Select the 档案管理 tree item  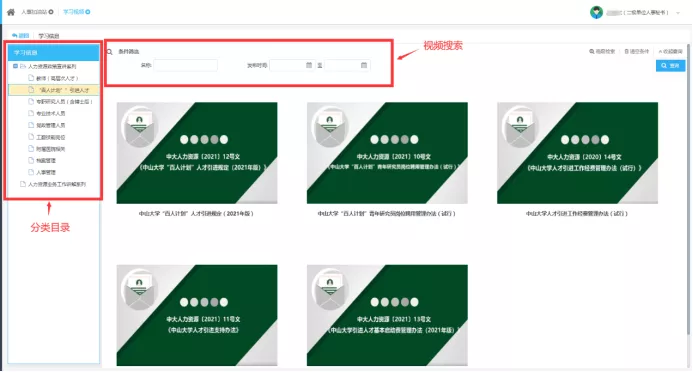tap(46, 161)
